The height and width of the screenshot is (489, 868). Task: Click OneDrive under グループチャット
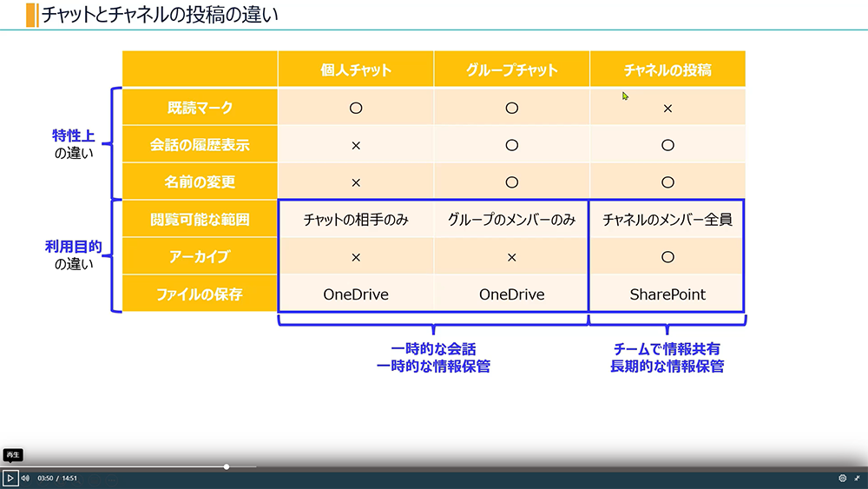click(511, 294)
